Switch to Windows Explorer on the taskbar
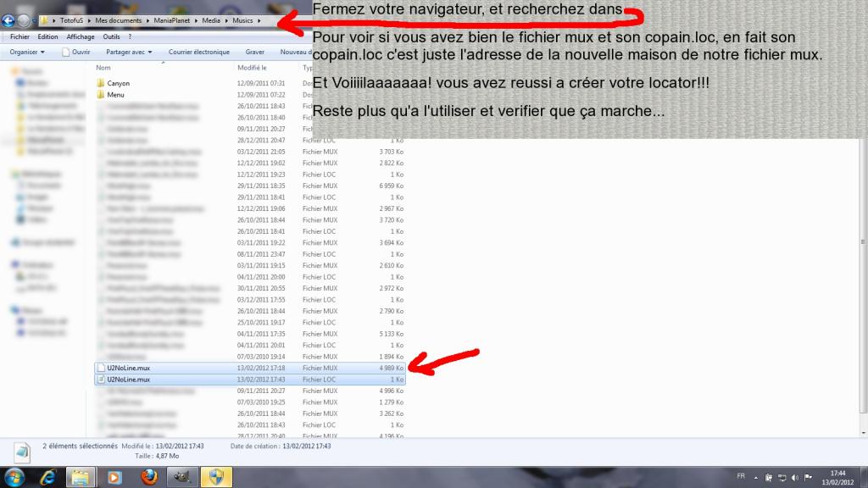 click(x=81, y=477)
